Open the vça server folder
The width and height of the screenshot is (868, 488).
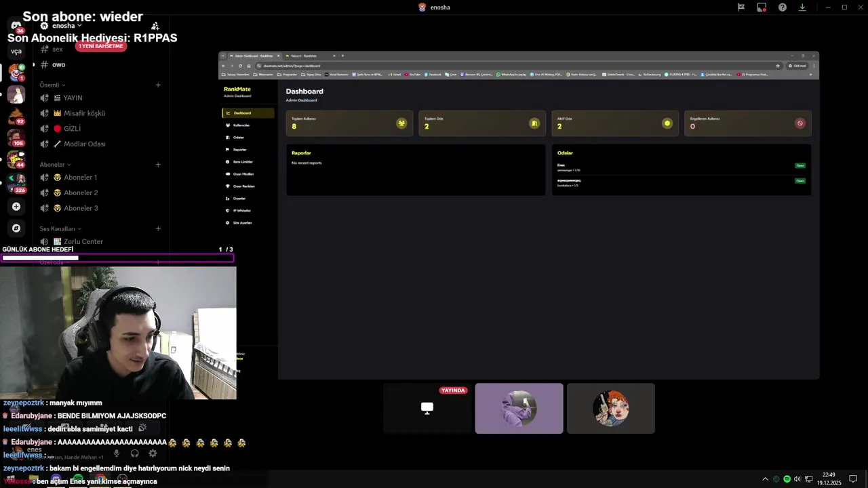pos(16,51)
